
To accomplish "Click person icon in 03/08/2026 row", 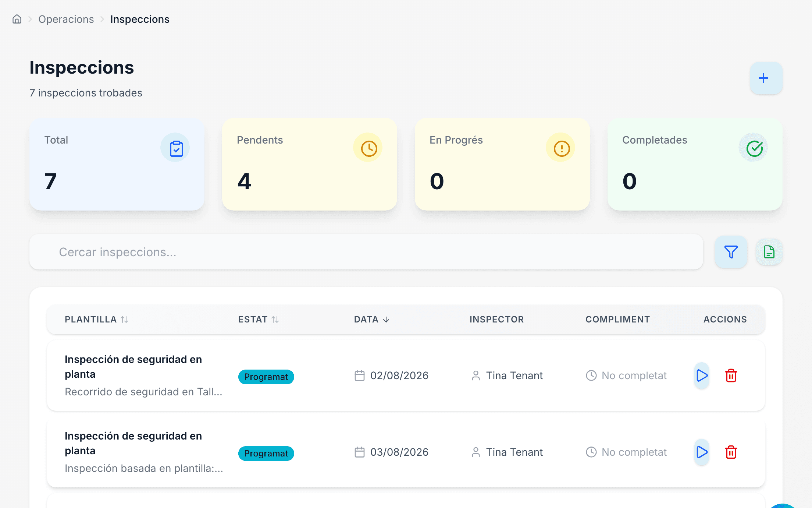I will (x=476, y=452).
